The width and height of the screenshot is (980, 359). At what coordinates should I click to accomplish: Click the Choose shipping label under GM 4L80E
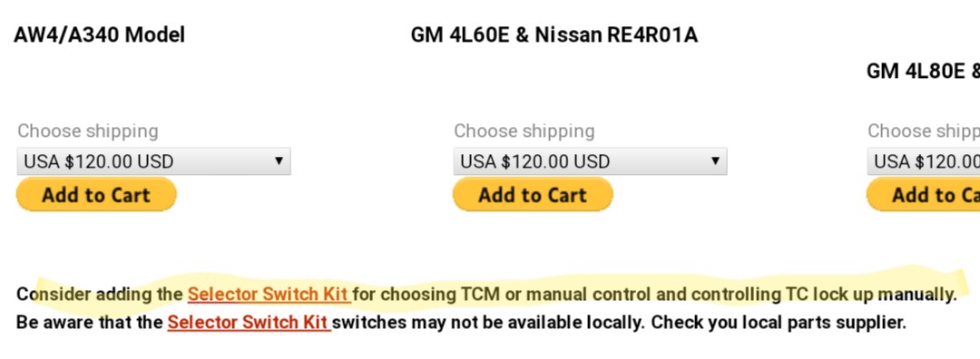pyautogui.click(x=924, y=131)
